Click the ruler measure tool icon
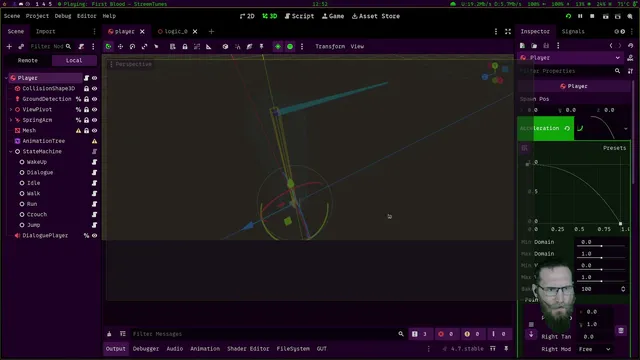 pyautogui.click(x=209, y=47)
